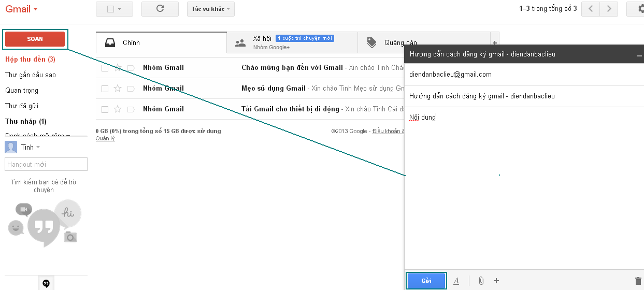Open "Hộp thư đến (3)" folder

coord(30,60)
